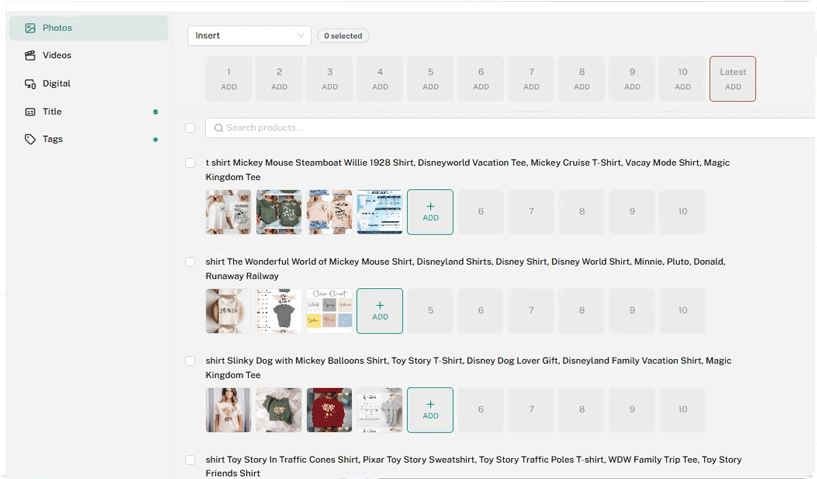Open the color chart photo in Wonderful World row

[329, 311]
